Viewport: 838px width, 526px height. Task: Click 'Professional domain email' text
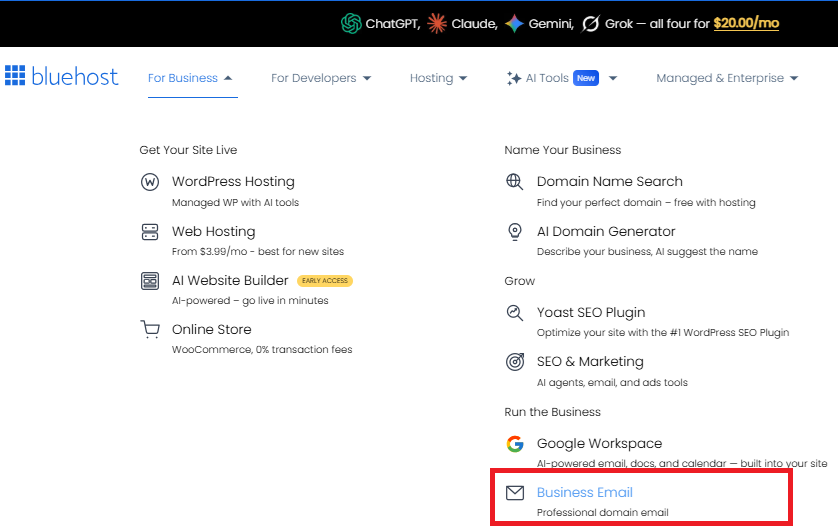pos(602,513)
